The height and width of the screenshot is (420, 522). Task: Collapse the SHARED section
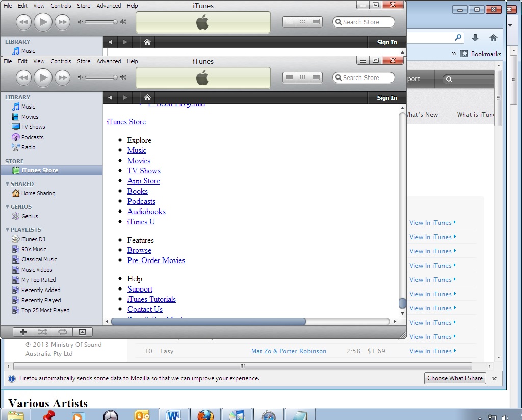(x=7, y=183)
